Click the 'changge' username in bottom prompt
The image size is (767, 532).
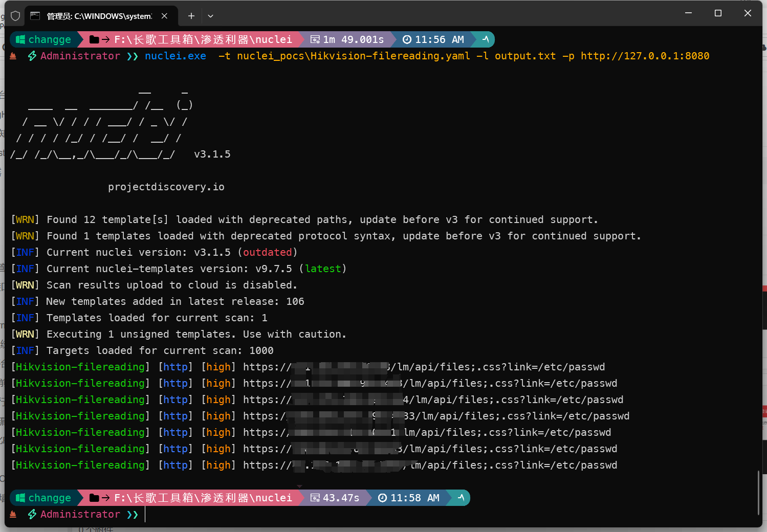(x=50, y=498)
